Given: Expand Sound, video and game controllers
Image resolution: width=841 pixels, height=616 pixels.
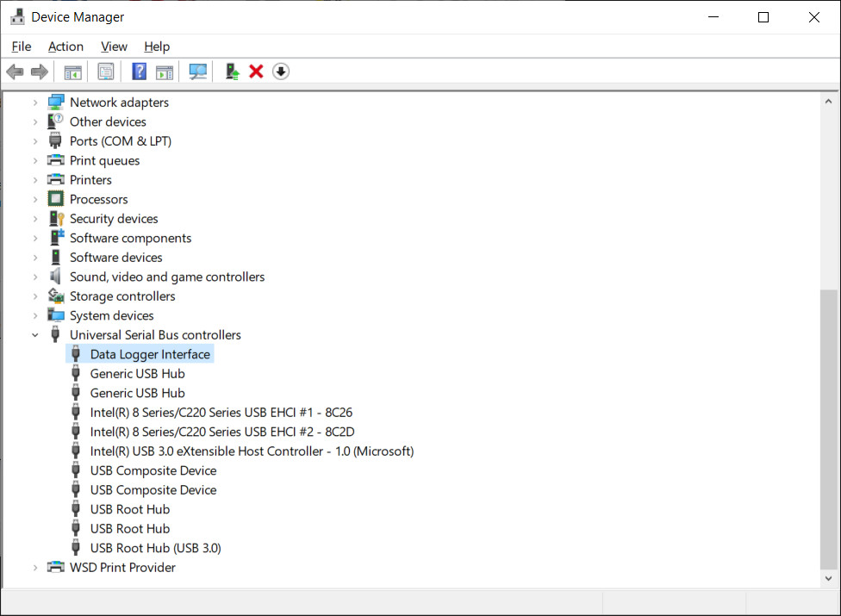Looking at the screenshot, I should pyautogui.click(x=35, y=277).
